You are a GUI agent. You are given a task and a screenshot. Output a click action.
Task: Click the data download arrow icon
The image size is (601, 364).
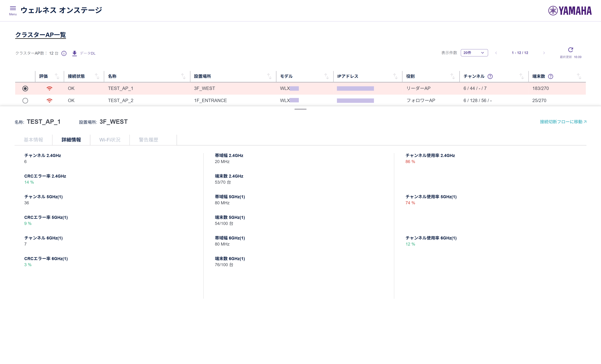click(x=75, y=53)
